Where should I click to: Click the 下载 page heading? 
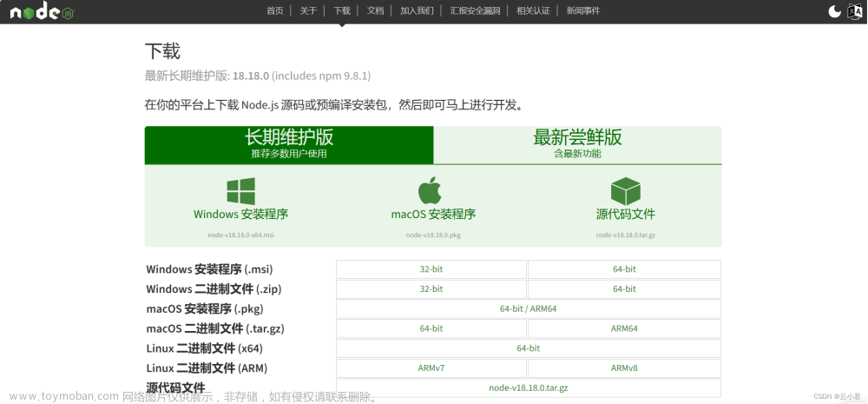click(x=163, y=51)
